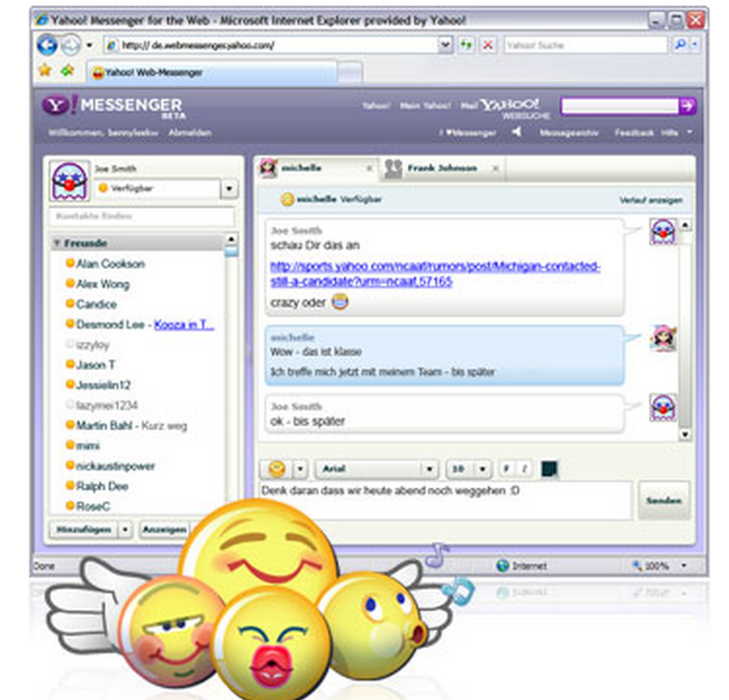Open the sports.yahoo.com link in chat
Screen dimensions: 729x700
(x=435, y=273)
